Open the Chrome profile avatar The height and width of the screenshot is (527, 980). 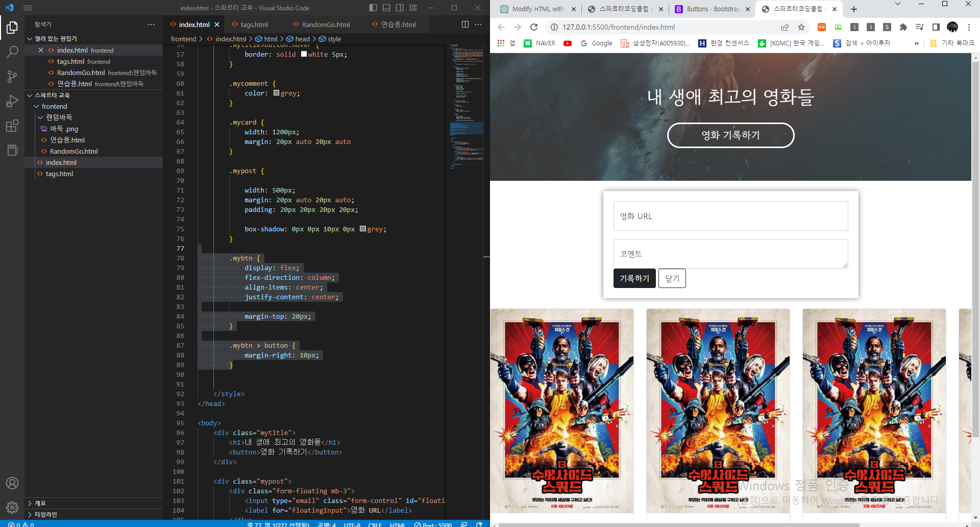click(952, 27)
